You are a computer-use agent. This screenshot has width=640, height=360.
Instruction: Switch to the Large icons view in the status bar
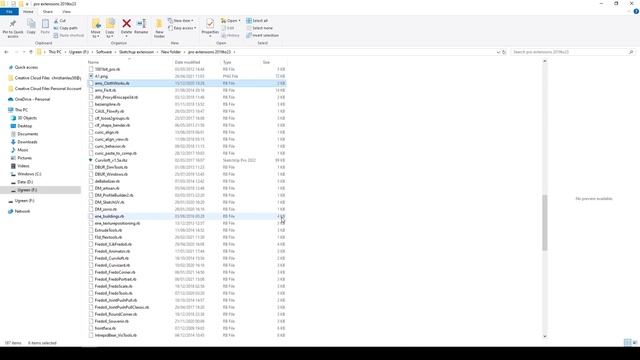pos(635,343)
